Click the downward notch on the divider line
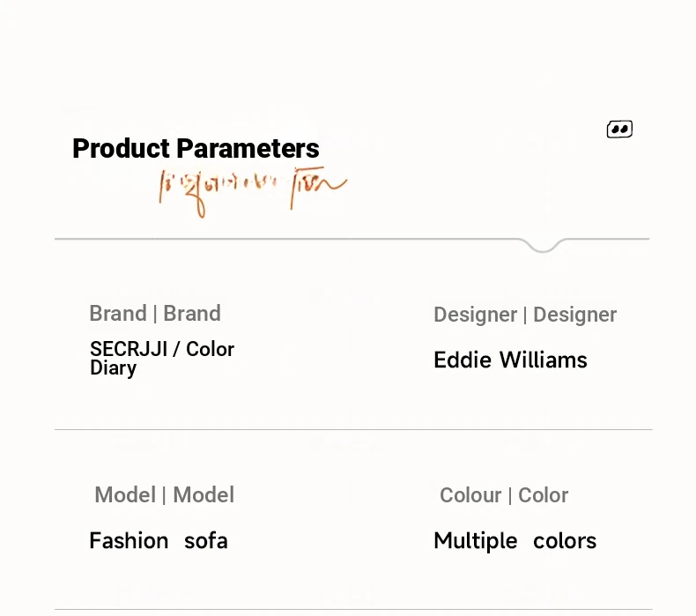Screen dimensions: 696x616 (x=543, y=245)
